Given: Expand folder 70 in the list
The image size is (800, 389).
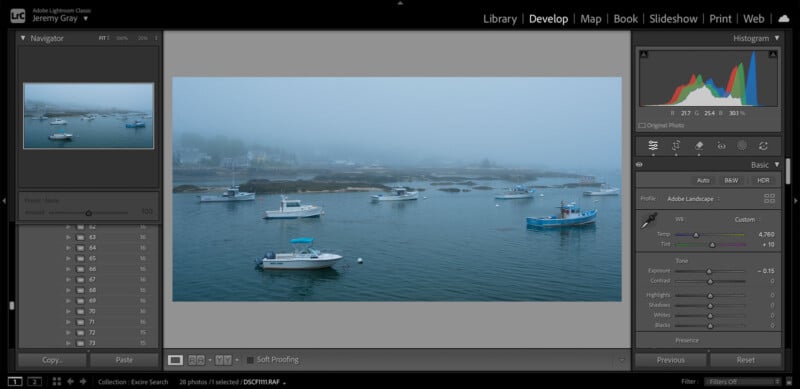Looking at the screenshot, I should click(68, 311).
